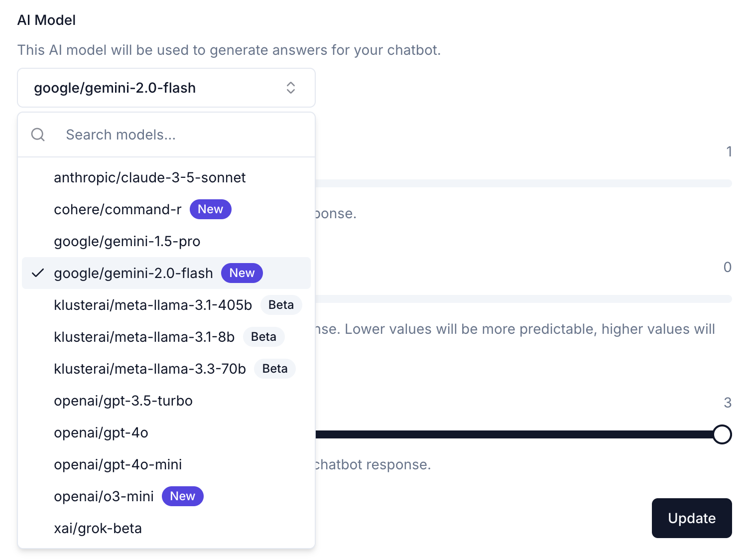
Task: Click the New badge on cohere/command-r
Action: tap(210, 209)
